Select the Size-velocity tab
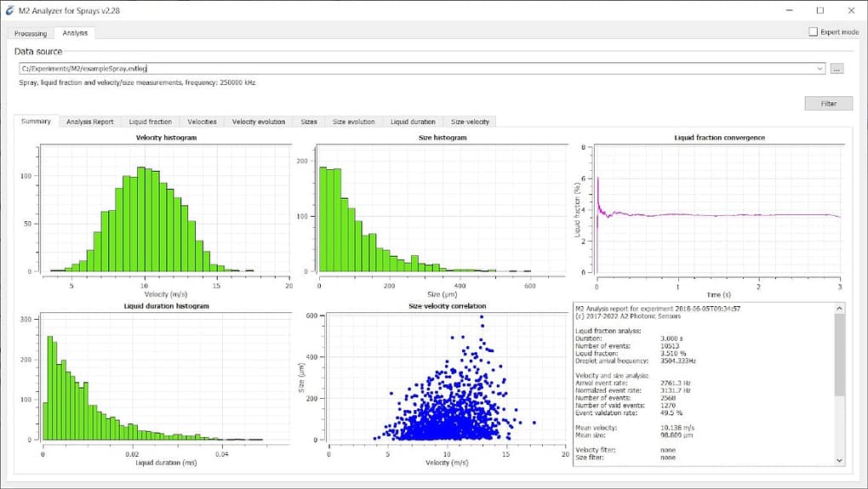The image size is (868, 489). click(470, 122)
